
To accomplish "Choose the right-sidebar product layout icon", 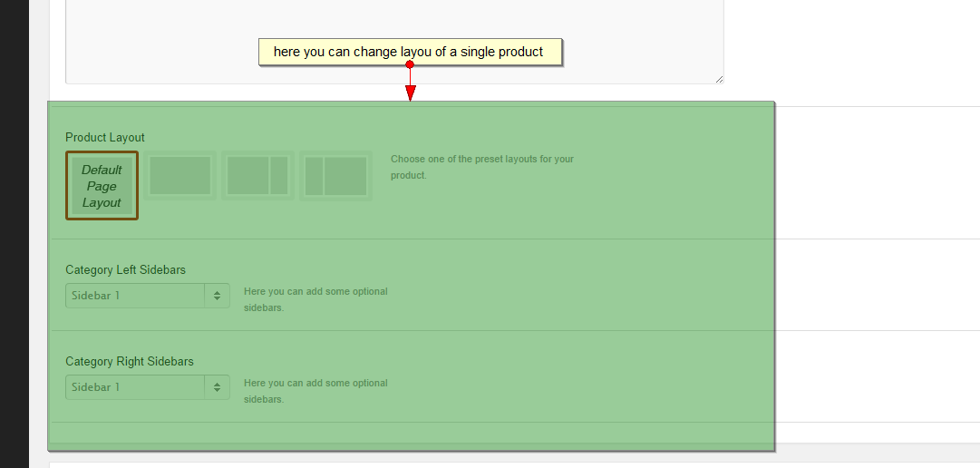I will click(x=257, y=175).
